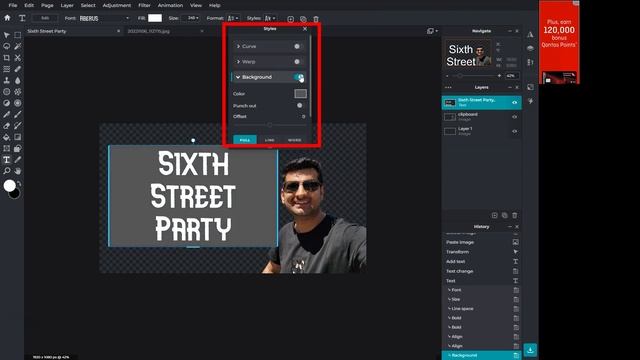Click the download button at bottom right

[530, 350]
